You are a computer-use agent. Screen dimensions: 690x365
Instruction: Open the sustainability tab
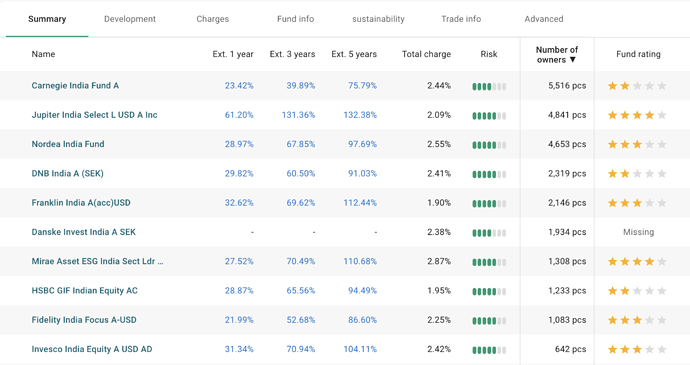click(x=378, y=19)
